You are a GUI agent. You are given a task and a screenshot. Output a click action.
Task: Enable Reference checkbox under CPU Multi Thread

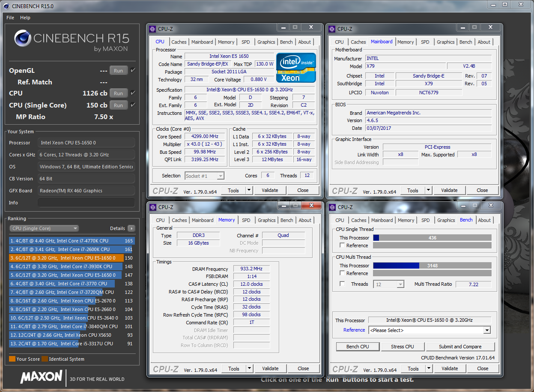[342, 273]
